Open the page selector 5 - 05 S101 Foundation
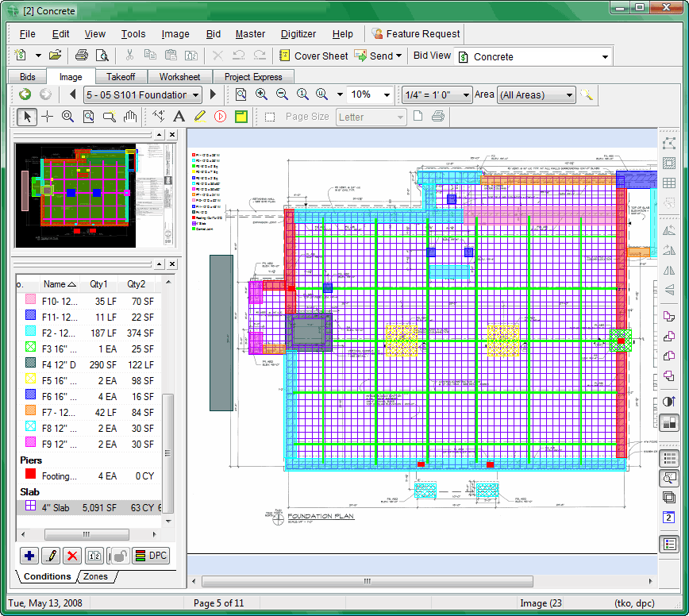The image size is (689, 616). 142,95
